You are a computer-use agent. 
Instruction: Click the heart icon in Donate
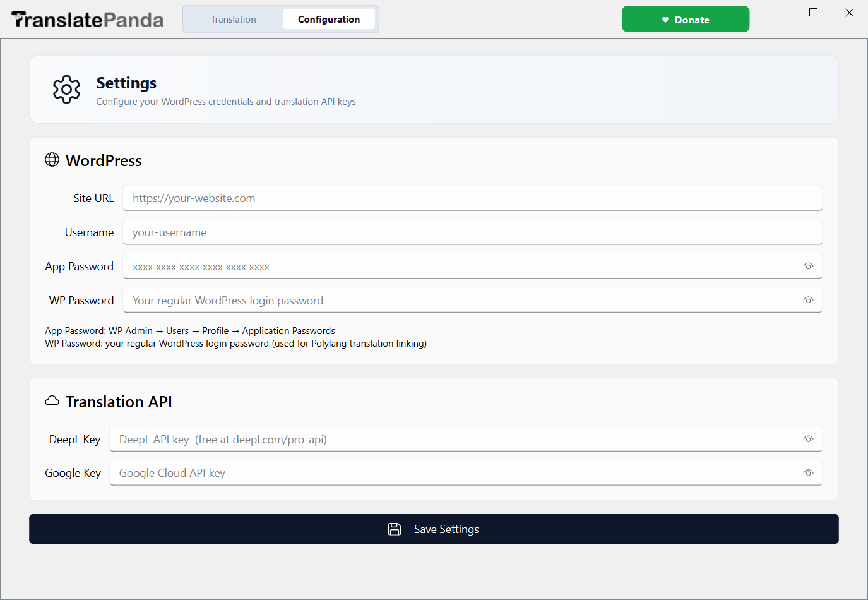point(665,20)
